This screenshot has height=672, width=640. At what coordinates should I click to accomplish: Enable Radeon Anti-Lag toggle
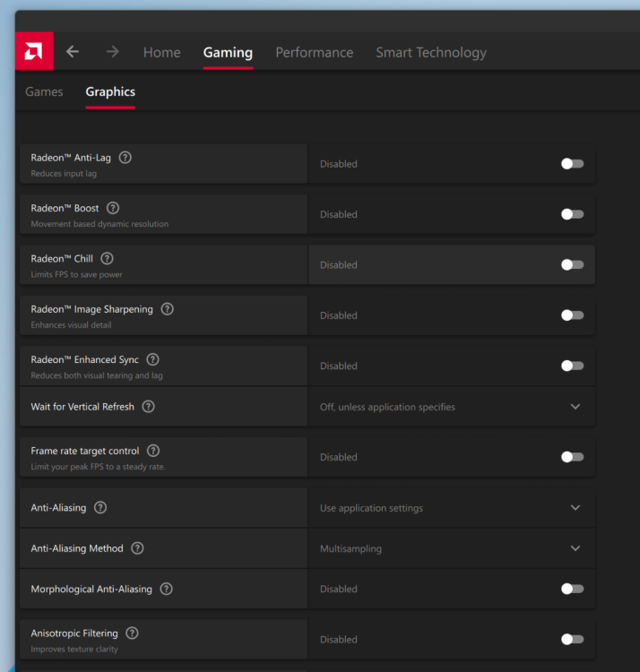572,164
